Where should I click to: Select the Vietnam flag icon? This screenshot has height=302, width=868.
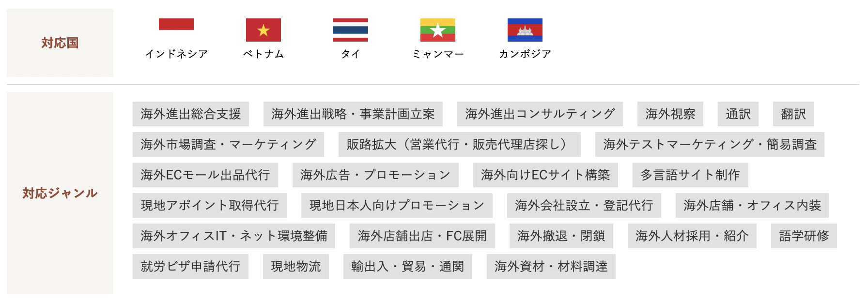(263, 30)
